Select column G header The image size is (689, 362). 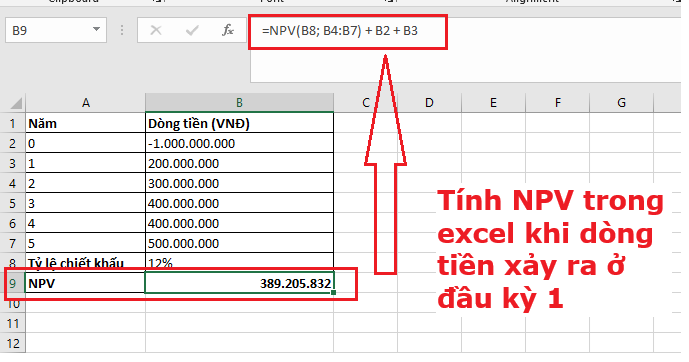click(x=621, y=103)
